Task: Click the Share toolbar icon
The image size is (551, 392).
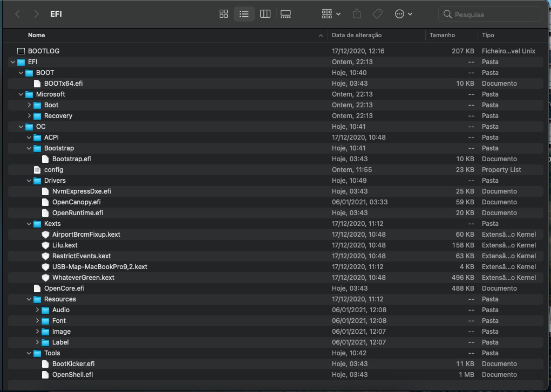Action: [x=357, y=13]
